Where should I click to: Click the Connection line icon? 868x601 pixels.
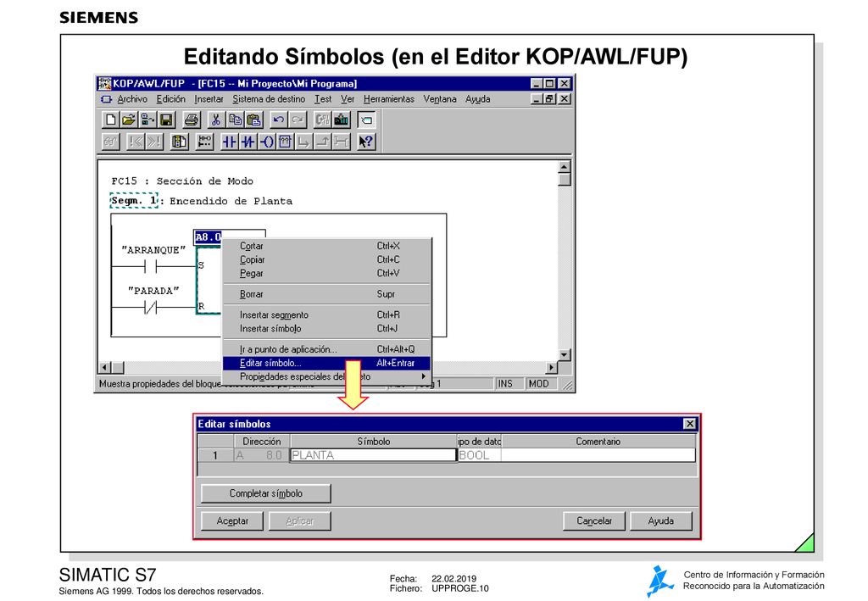pyautogui.click(x=342, y=142)
